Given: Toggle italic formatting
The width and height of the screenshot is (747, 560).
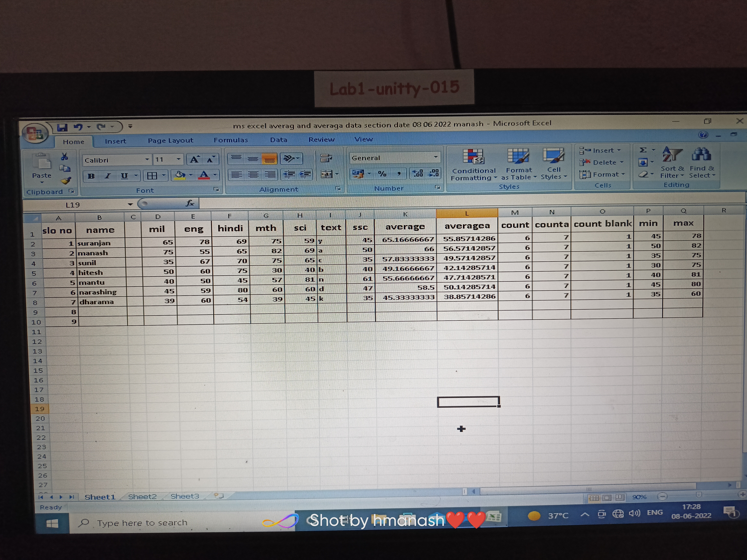Looking at the screenshot, I should [x=108, y=176].
